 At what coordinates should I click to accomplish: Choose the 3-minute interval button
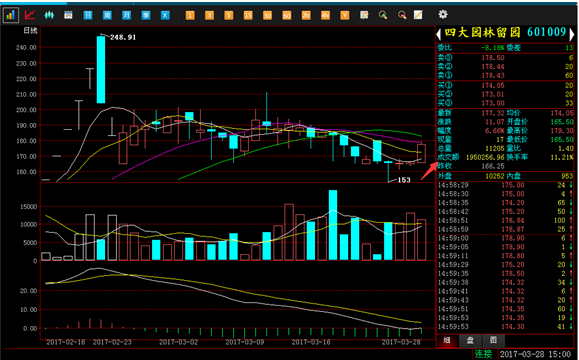pyautogui.click(x=209, y=15)
